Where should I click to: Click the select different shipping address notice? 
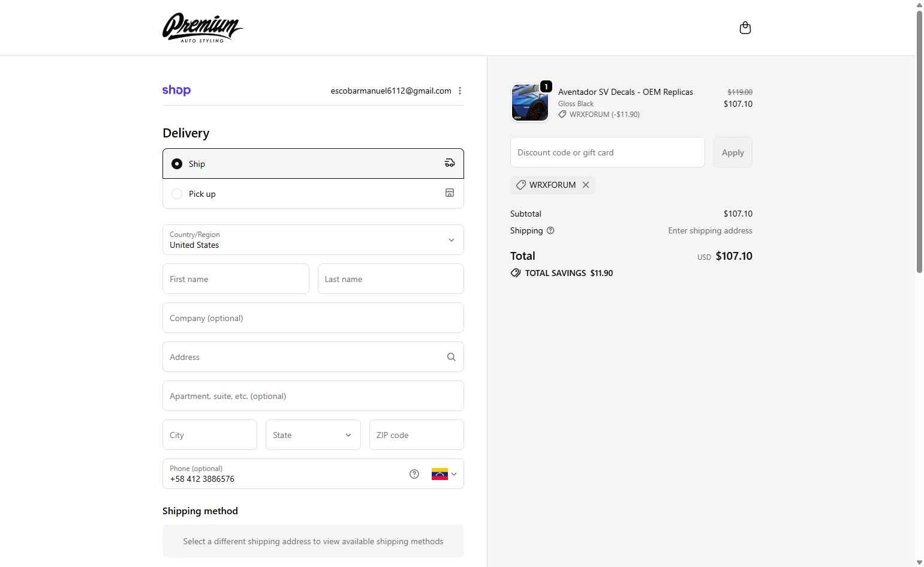313,541
